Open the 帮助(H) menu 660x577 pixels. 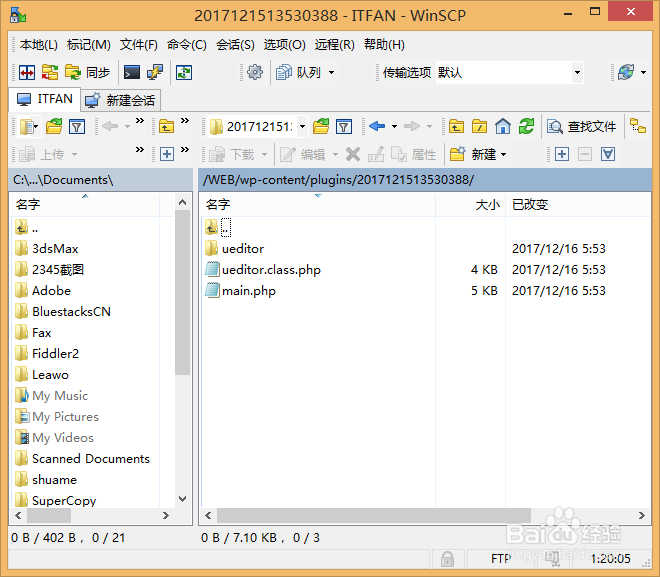point(384,45)
